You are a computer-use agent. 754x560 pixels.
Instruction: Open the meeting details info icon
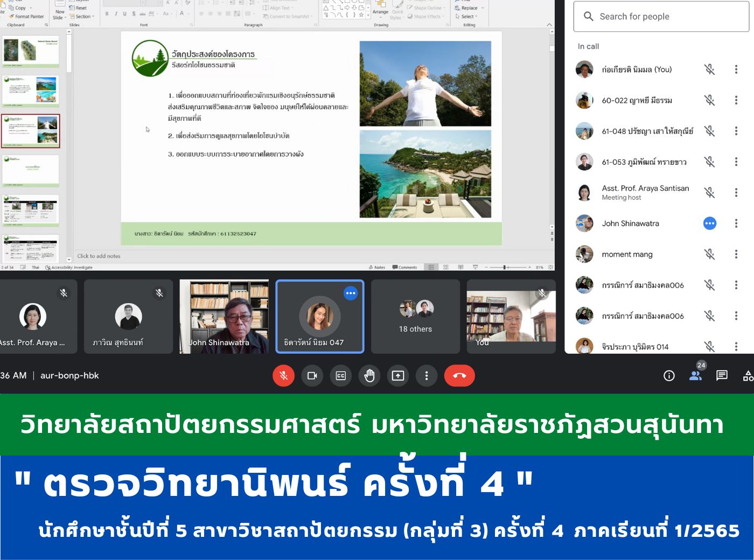click(669, 376)
